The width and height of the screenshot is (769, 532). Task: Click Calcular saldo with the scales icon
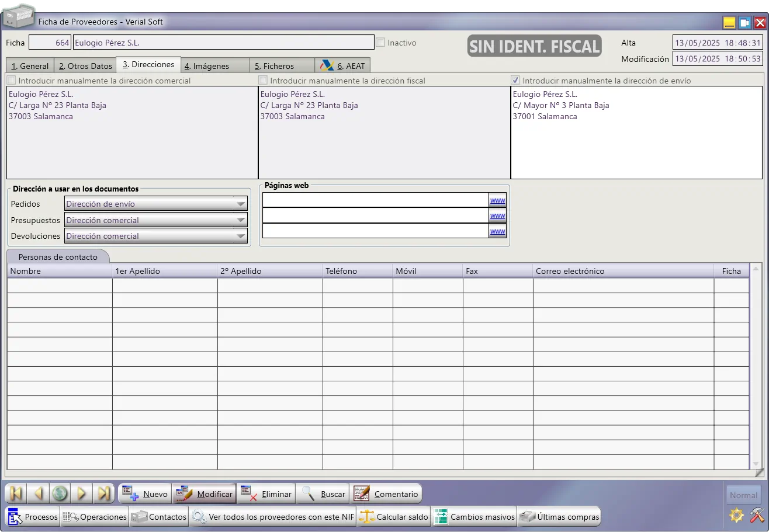click(x=394, y=517)
